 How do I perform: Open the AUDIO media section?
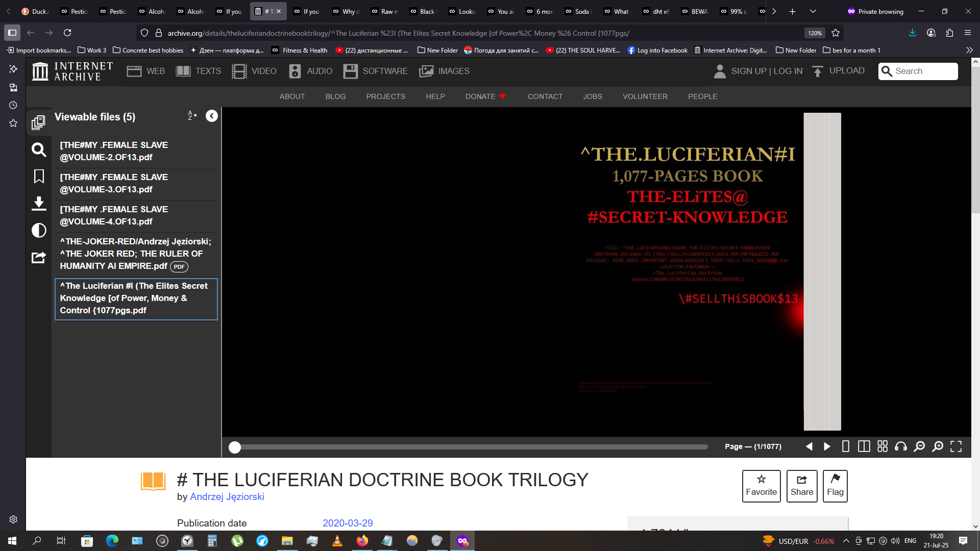(310, 71)
